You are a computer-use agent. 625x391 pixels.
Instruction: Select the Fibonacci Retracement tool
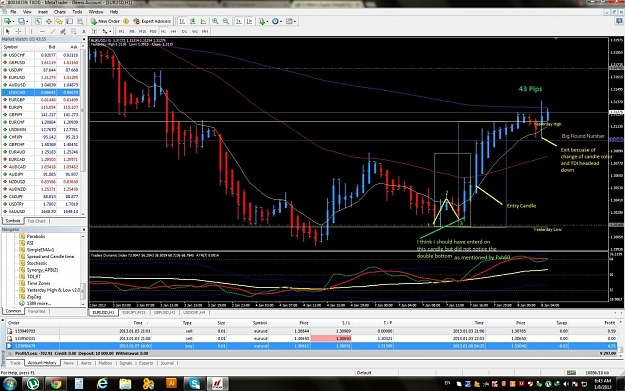[x=73, y=31]
